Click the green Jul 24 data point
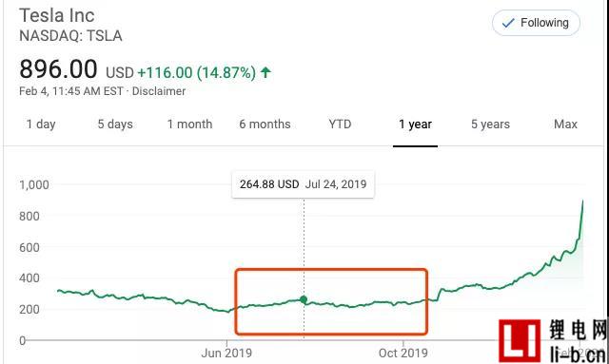The width and height of the screenshot is (609, 364). [x=304, y=299]
